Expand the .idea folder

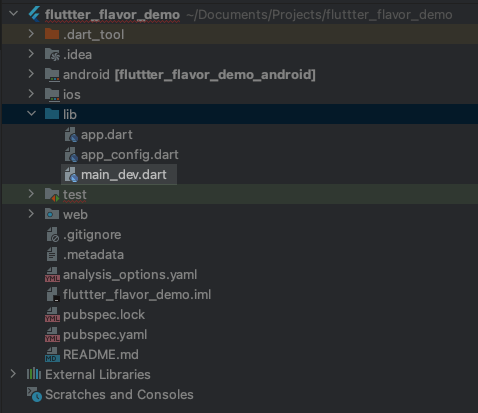click(x=31, y=54)
